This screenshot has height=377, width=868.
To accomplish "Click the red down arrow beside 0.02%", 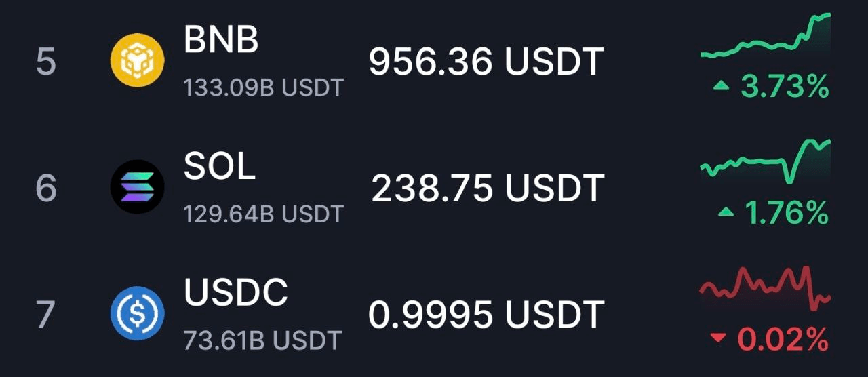I will (719, 338).
